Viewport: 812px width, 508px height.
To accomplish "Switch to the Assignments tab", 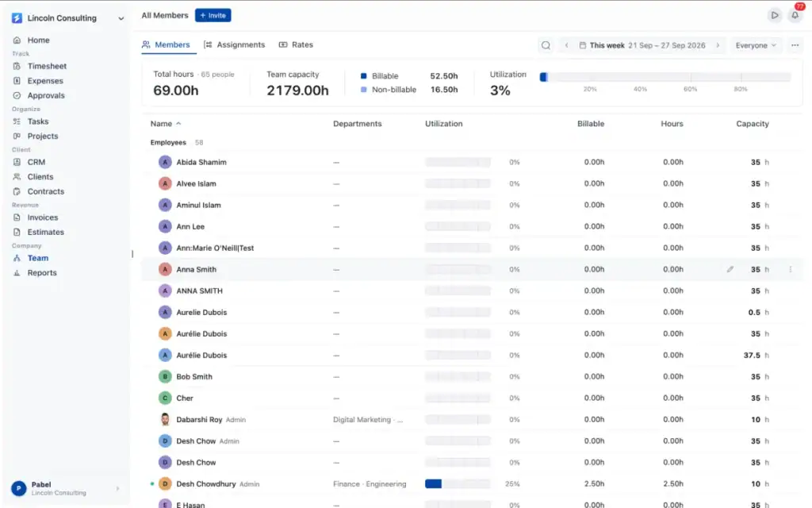I will coord(235,45).
